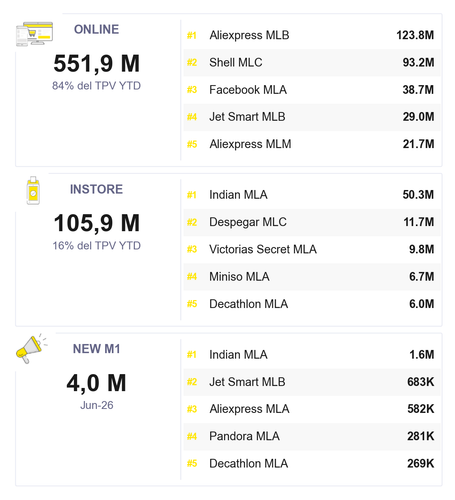455x500 pixels.
Task: Click the #4 rank beside Pandora MLA
Action: tap(192, 436)
